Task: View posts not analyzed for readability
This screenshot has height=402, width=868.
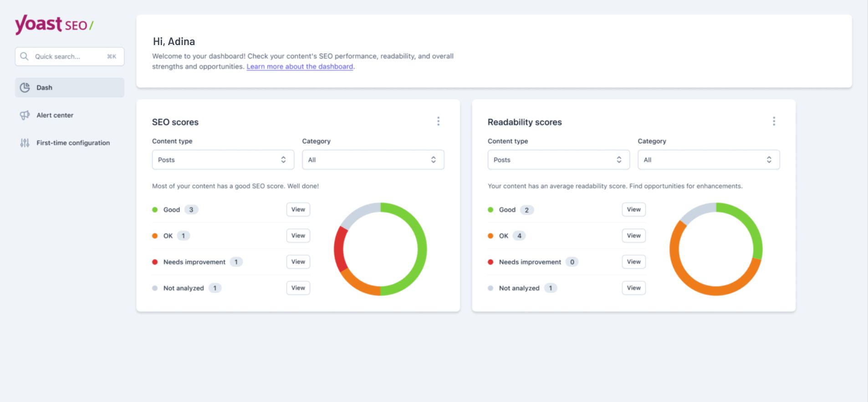Action: 633,288
